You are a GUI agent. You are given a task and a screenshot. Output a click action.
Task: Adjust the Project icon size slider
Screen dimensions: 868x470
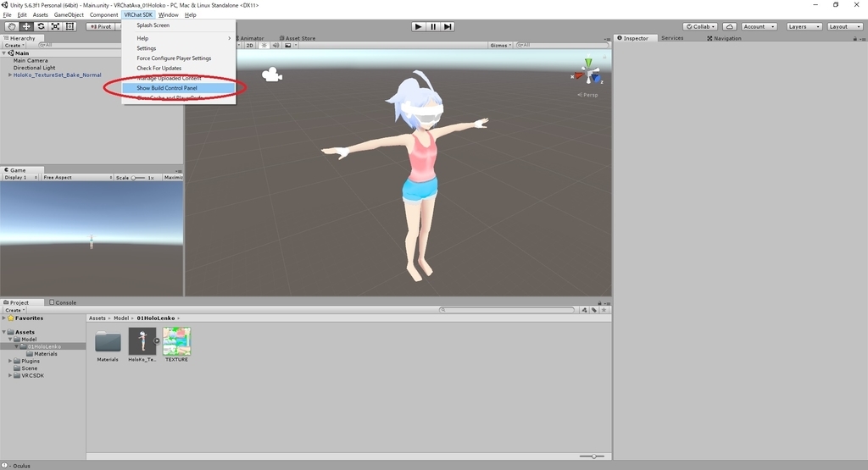[x=593, y=456]
